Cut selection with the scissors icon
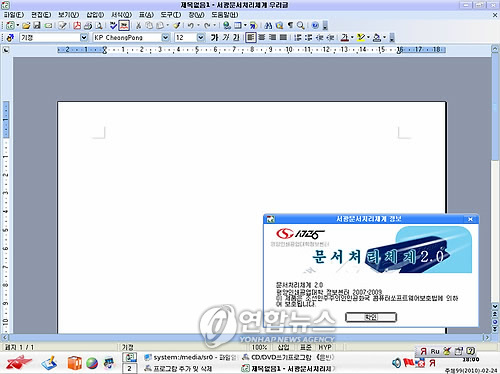This screenshot has width=500, height=374. tap(138, 26)
